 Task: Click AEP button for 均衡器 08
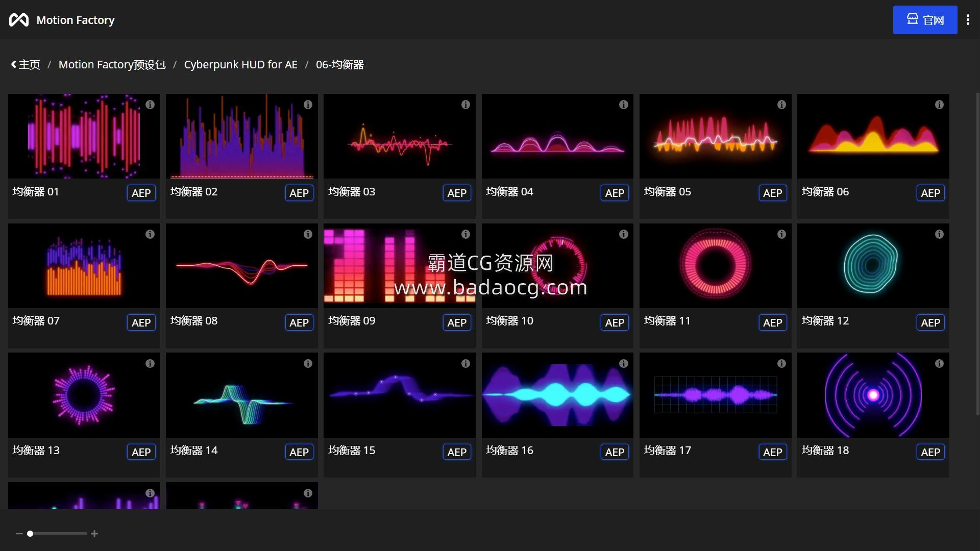pyautogui.click(x=299, y=322)
